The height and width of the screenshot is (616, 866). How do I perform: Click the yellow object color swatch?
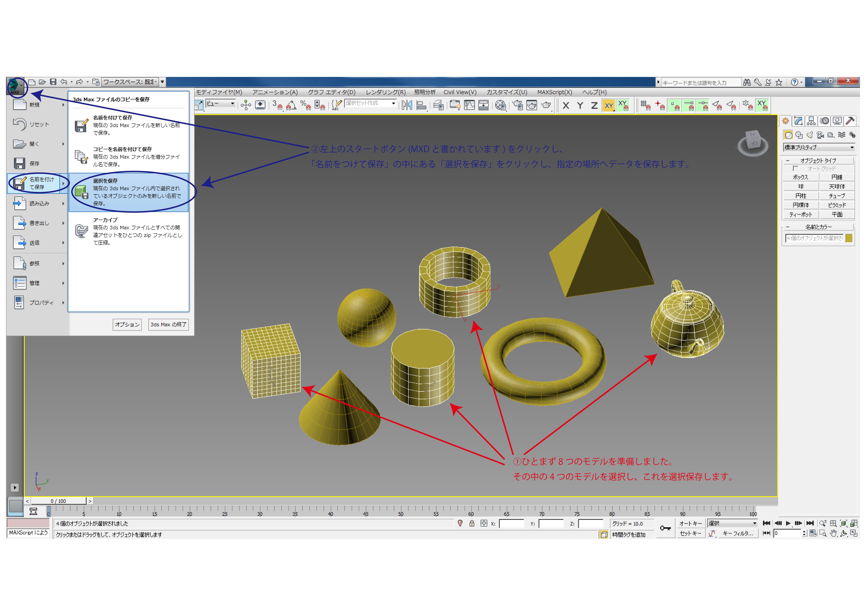pyautogui.click(x=849, y=238)
